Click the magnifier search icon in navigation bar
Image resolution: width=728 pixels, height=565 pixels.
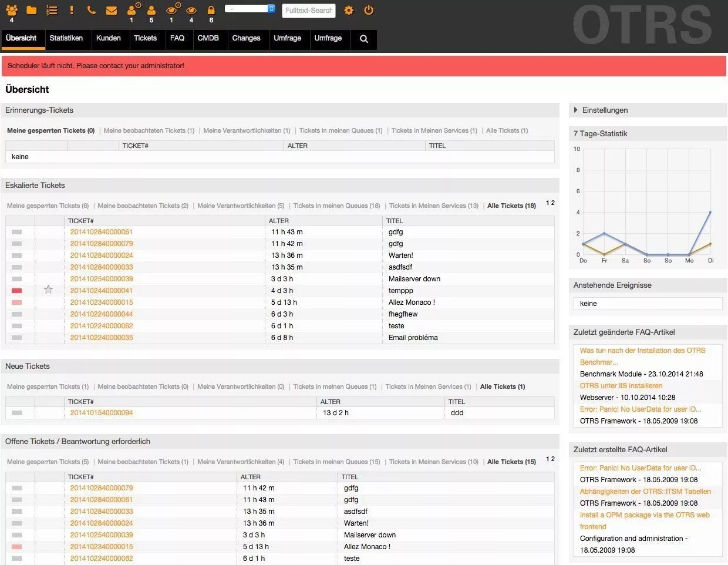(x=364, y=39)
